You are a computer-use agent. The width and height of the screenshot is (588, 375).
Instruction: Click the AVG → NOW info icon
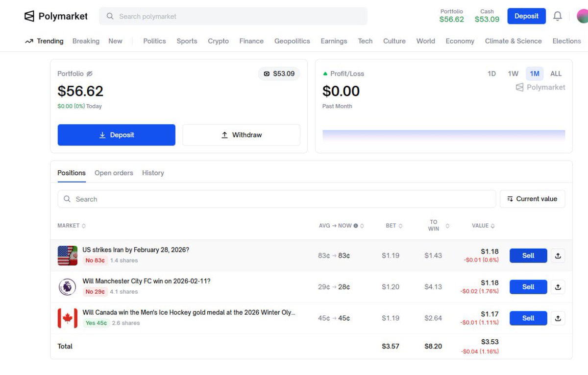tap(356, 226)
